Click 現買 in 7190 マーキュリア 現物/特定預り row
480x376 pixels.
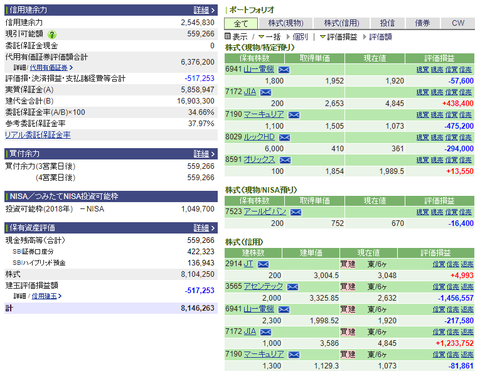coord(422,115)
